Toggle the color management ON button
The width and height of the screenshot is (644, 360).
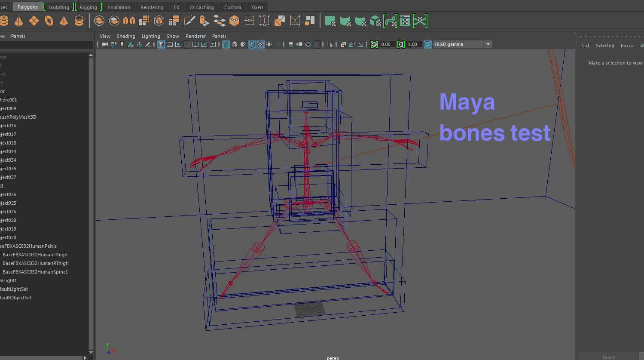pos(427,44)
